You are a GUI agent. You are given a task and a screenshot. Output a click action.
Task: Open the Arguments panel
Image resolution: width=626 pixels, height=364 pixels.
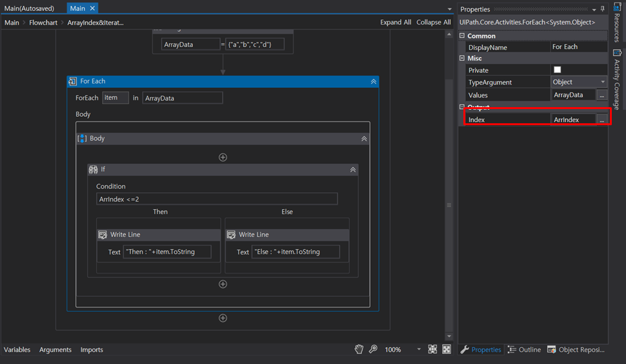(x=55, y=350)
